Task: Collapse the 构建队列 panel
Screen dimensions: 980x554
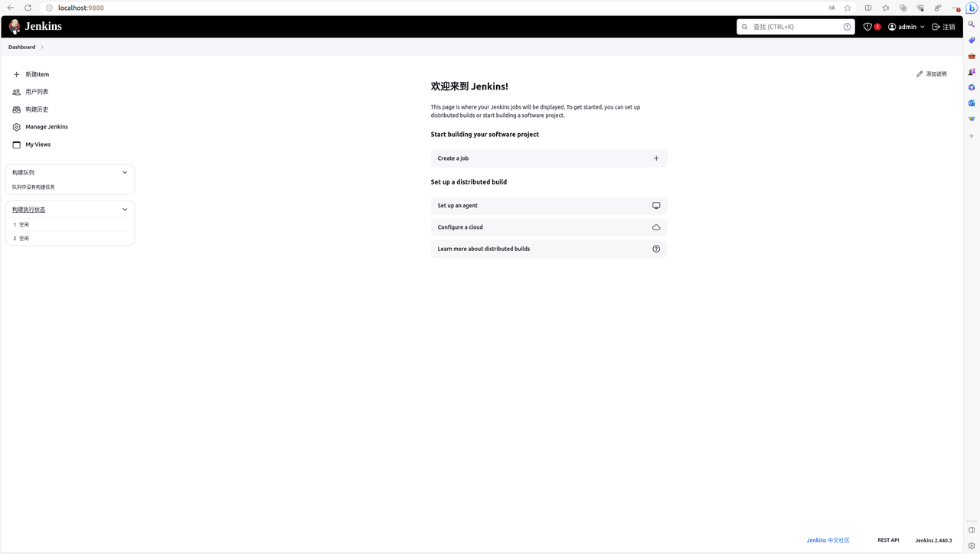Action: [125, 172]
